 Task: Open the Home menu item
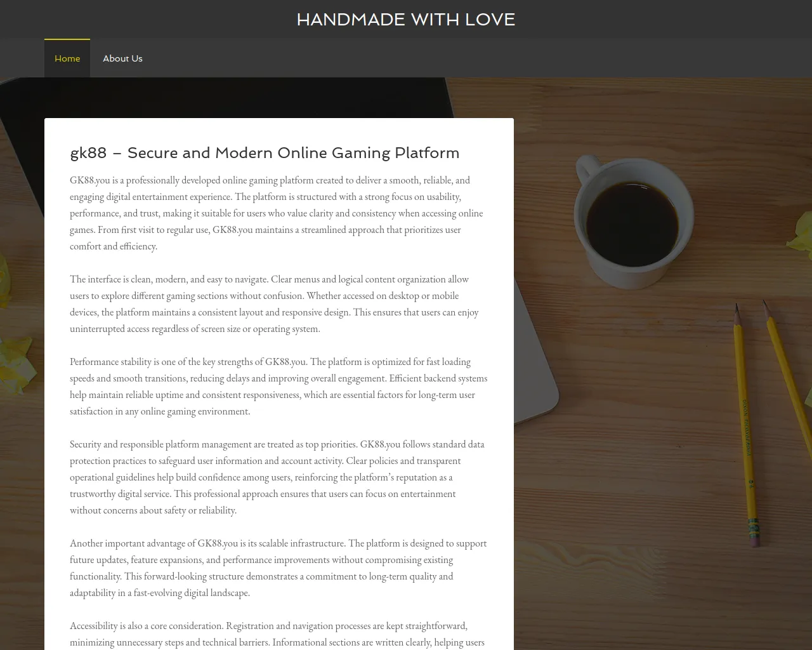[x=67, y=58]
